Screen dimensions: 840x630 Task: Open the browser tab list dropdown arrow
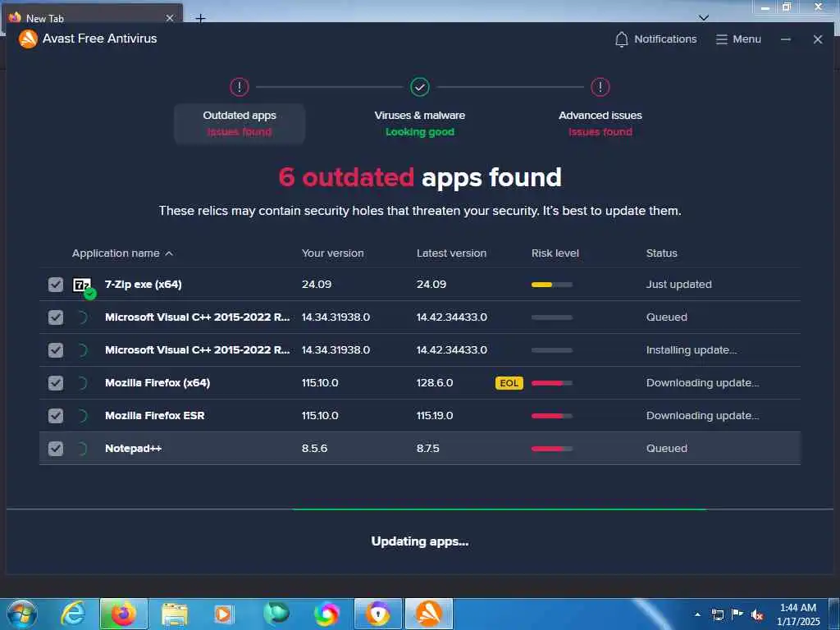click(704, 18)
